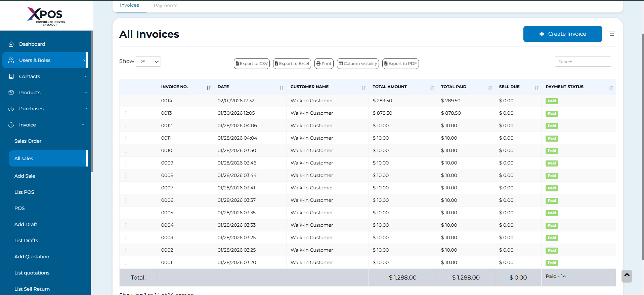Expand the Users & Roles menu
Viewport: 644px width, 295px height.
pos(45,60)
